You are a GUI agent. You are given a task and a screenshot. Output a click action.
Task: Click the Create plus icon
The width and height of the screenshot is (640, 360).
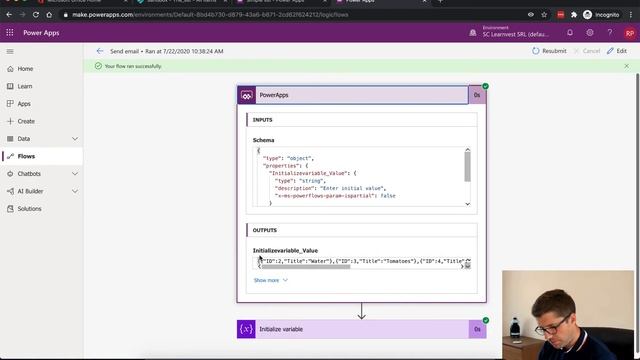coord(10,121)
